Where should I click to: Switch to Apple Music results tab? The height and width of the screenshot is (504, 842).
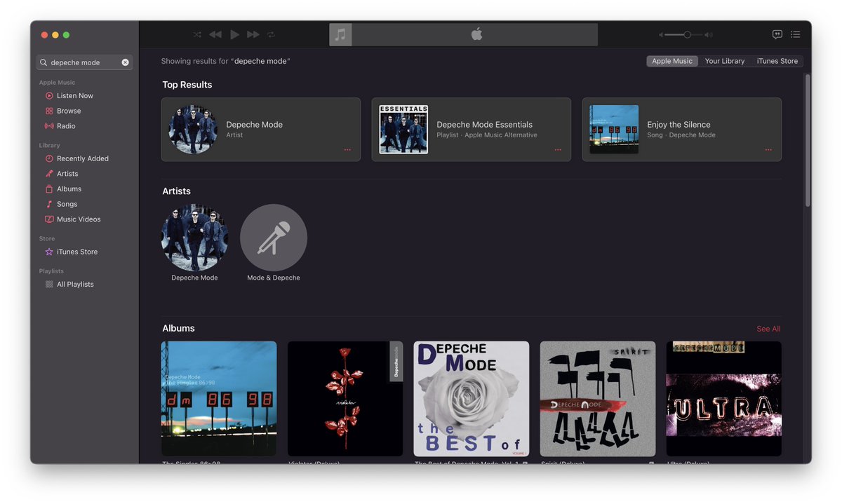(672, 61)
